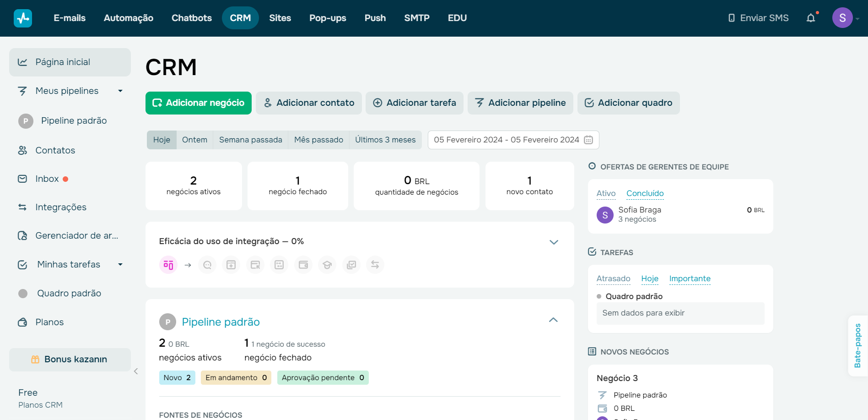Screen dimensions: 868x420
Task: Open the Planos CRM link
Action: pos(40,405)
